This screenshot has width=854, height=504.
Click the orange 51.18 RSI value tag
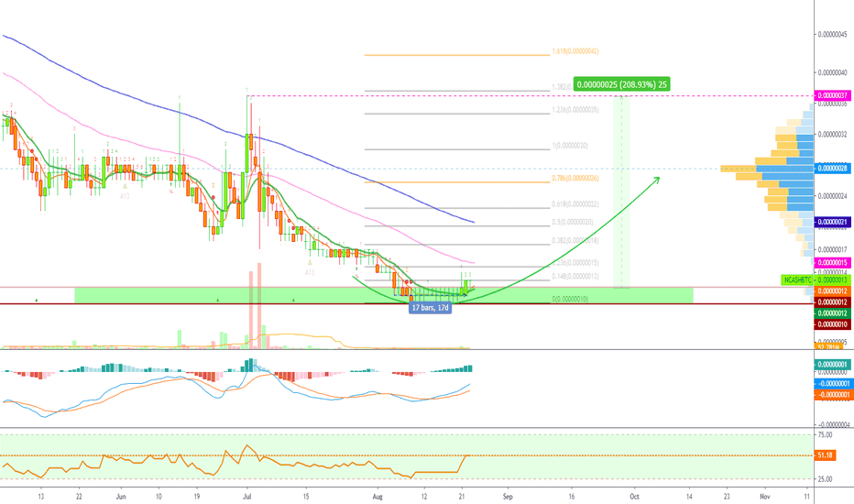tap(825, 455)
